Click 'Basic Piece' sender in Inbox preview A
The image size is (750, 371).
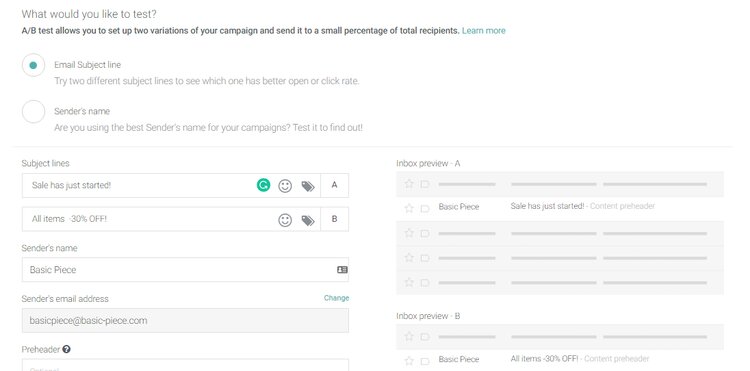pos(459,207)
